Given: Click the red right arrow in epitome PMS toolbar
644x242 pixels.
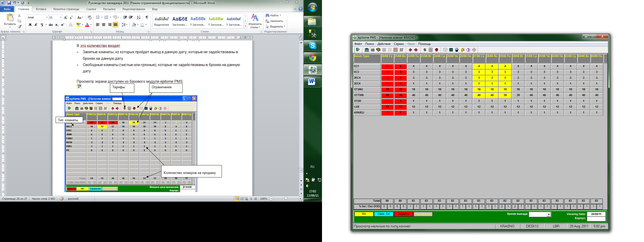Looking at the screenshot, I should click(416, 50).
